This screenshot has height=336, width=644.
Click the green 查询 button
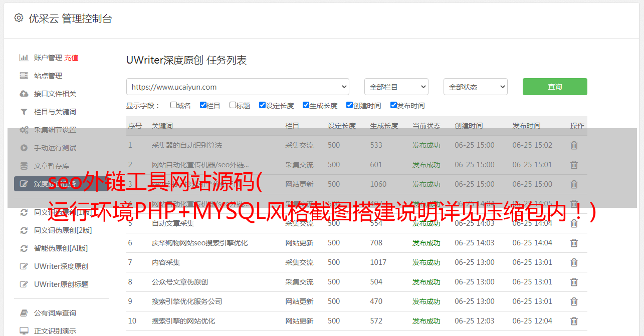click(x=555, y=87)
